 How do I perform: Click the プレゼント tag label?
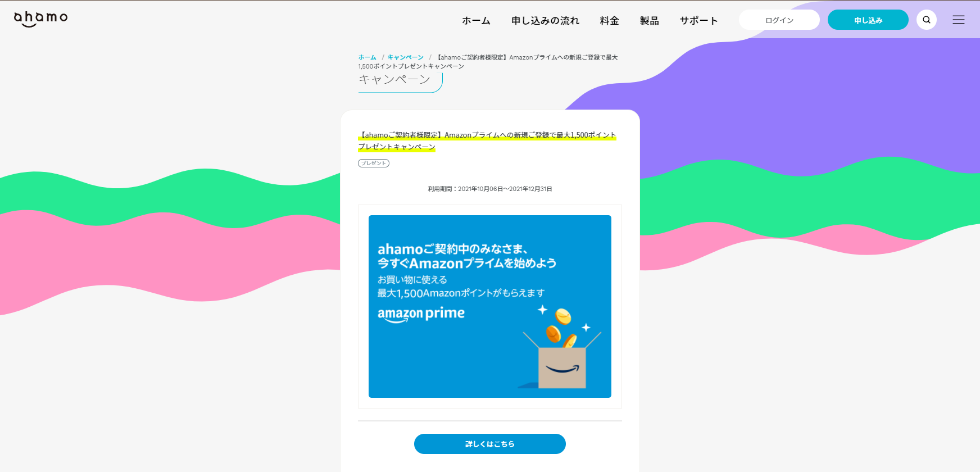click(x=374, y=164)
